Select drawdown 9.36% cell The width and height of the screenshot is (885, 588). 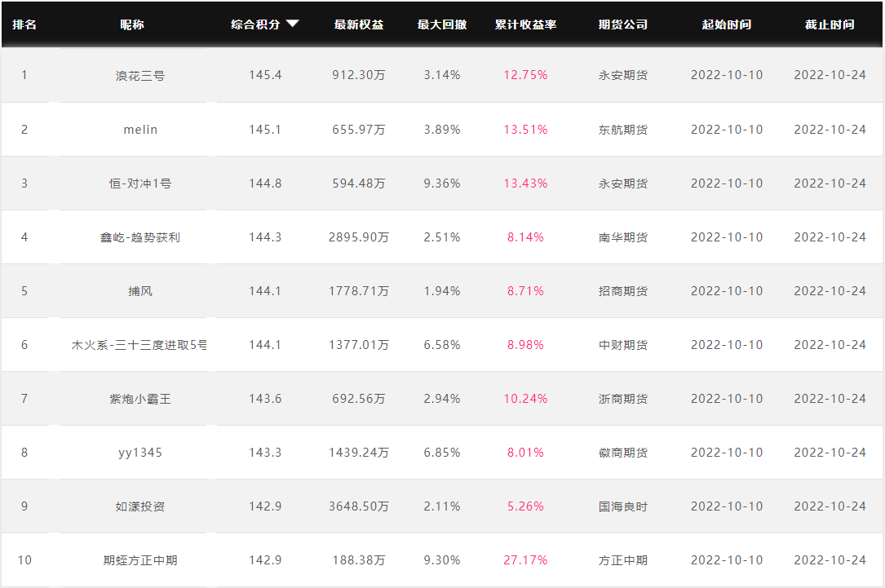tap(442, 183)
